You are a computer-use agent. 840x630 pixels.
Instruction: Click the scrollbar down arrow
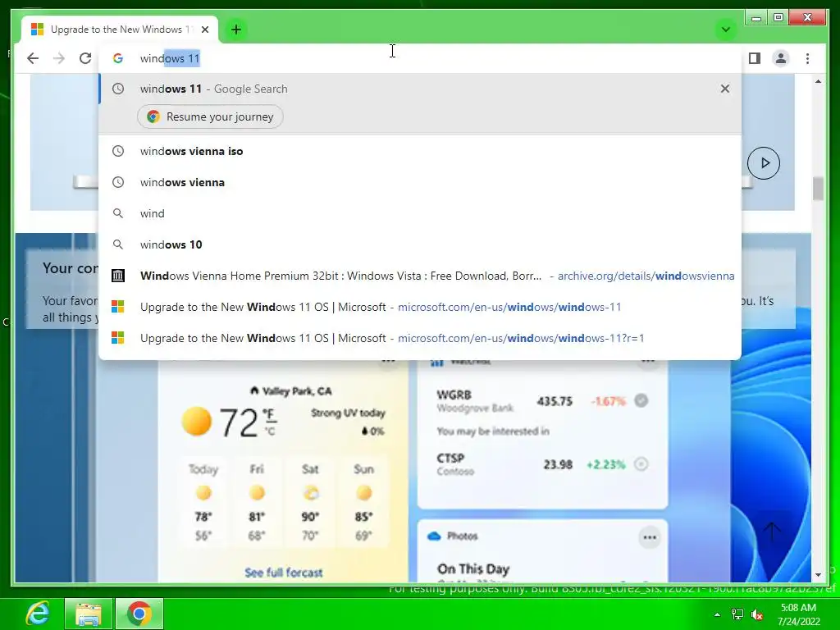[818, 575]
